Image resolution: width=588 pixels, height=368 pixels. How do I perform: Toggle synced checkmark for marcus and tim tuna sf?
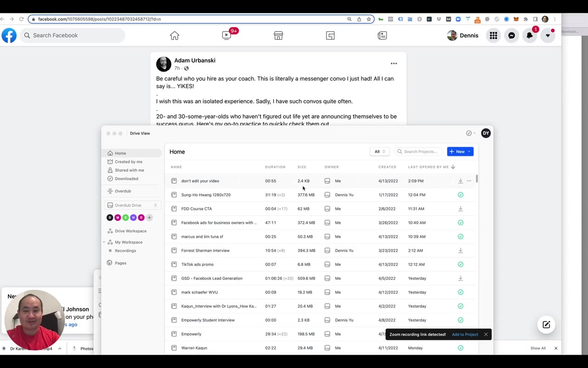coord(460,236)
